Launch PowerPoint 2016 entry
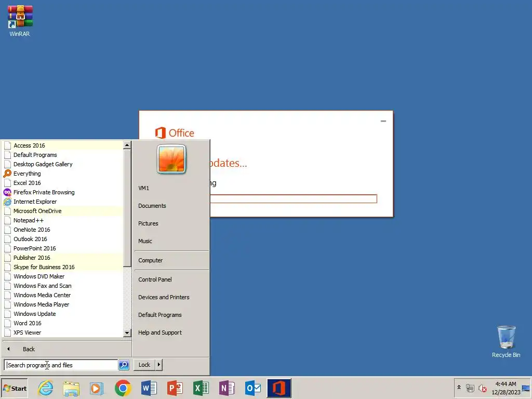This screenshot has height=399, width=532. [x=63, y=248]
